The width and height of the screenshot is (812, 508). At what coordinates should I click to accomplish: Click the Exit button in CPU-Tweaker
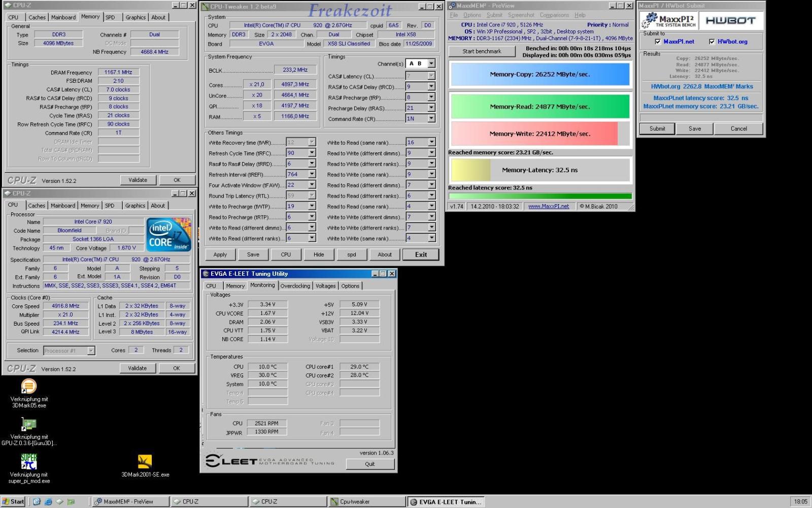tap(421, 255)
